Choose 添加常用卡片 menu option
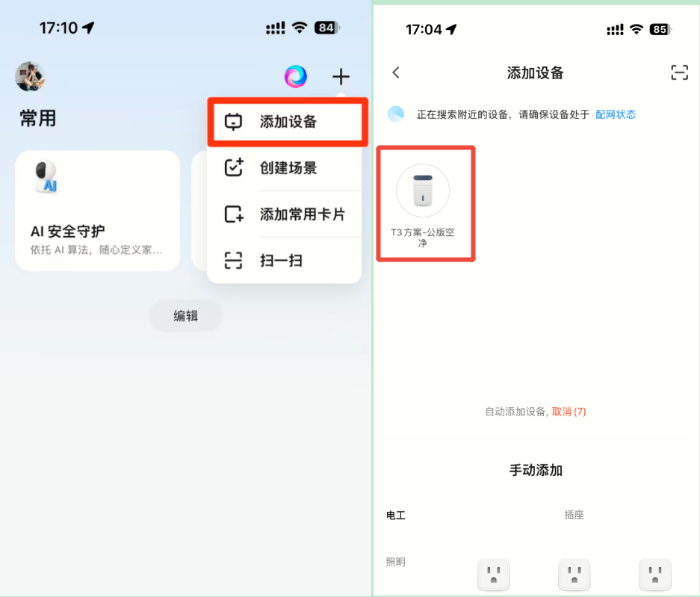The height and width of the screenshot is (597, 700). pos(288,214)
